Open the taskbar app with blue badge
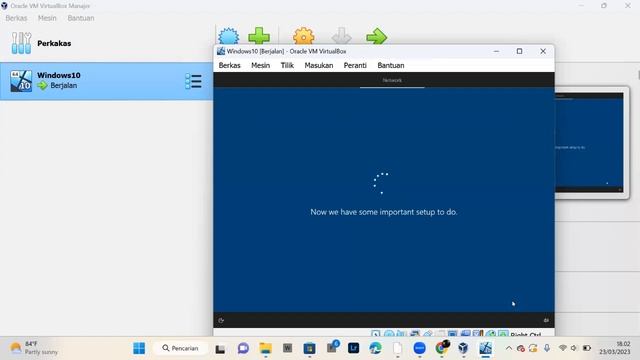 click(x=332, y=347)
